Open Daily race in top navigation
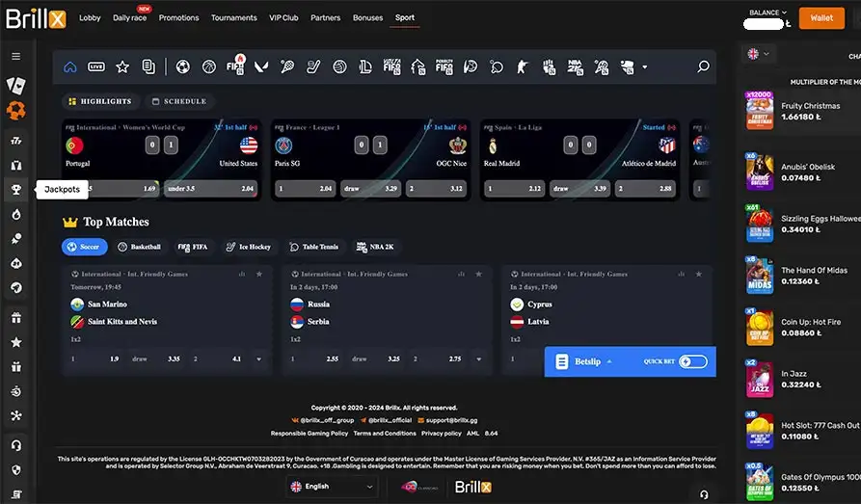 pyautogui.click(x=129, y=17)
